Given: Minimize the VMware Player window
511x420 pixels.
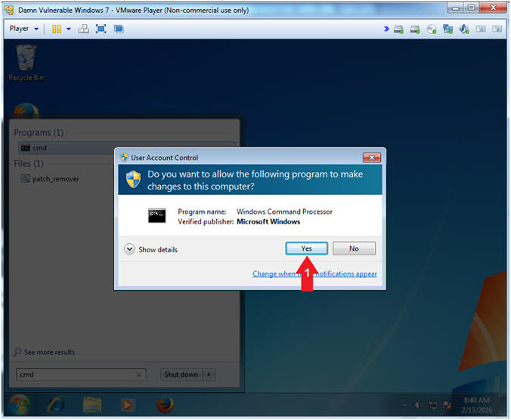Looking at the screenshot, I should [x=456, y=8].
